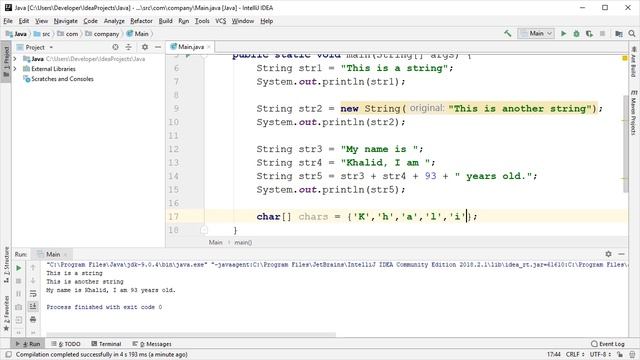Image resolution: width=640 pixels, height=360 pixels.
Task: Collapse the main method fold marker at line 18
Action: click(204, 230)
